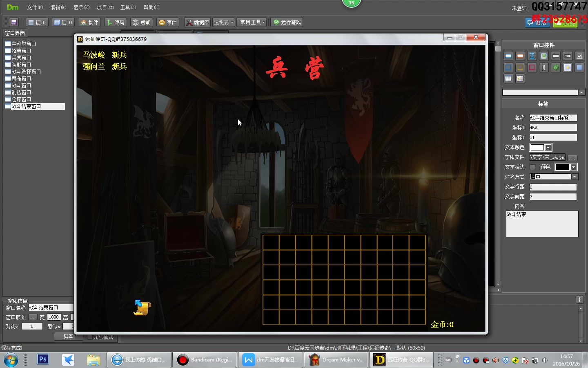This screenshot has width=588, height=368.
Task: Select 战斗选择窗口 in the window list
Action: [26, 72]
